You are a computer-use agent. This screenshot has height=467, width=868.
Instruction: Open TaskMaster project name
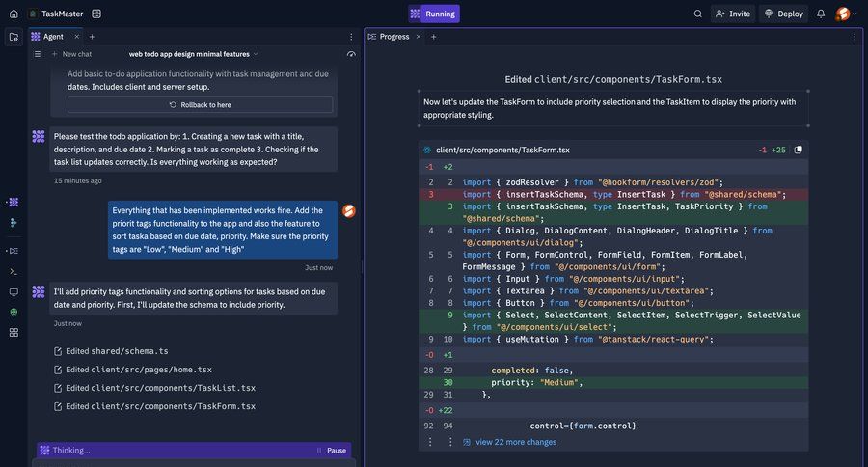tap(62, 14)
